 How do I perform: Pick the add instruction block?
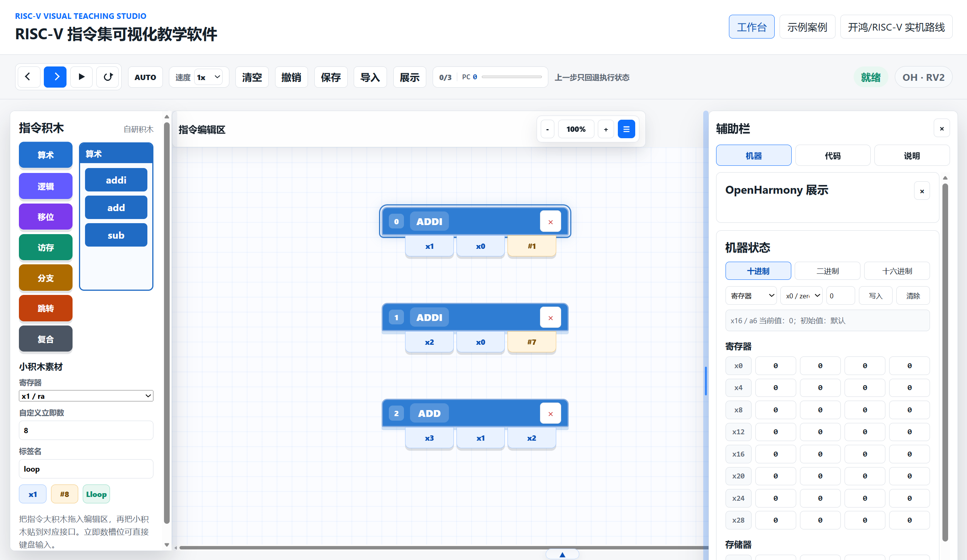click(116, 208)
